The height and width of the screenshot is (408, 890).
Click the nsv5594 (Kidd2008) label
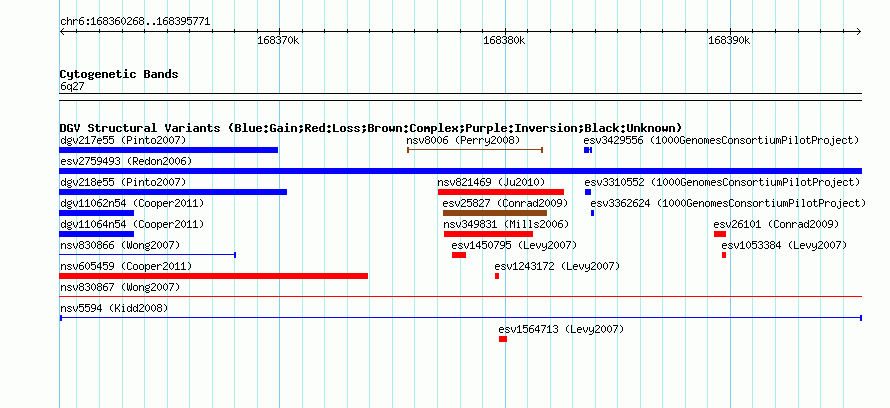point(114,308)
